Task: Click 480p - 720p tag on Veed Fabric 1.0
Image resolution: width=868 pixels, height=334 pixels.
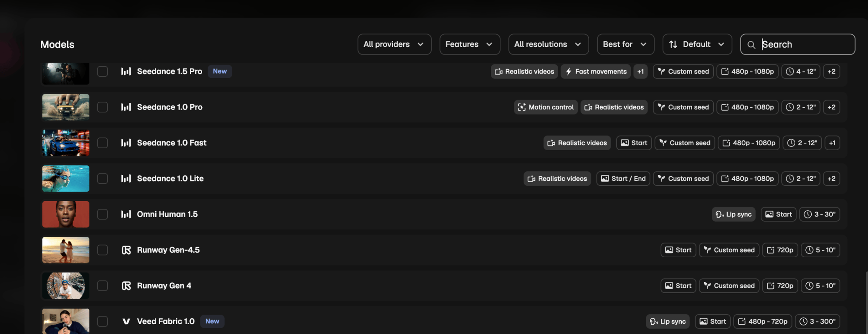Action: pos(763,322)
